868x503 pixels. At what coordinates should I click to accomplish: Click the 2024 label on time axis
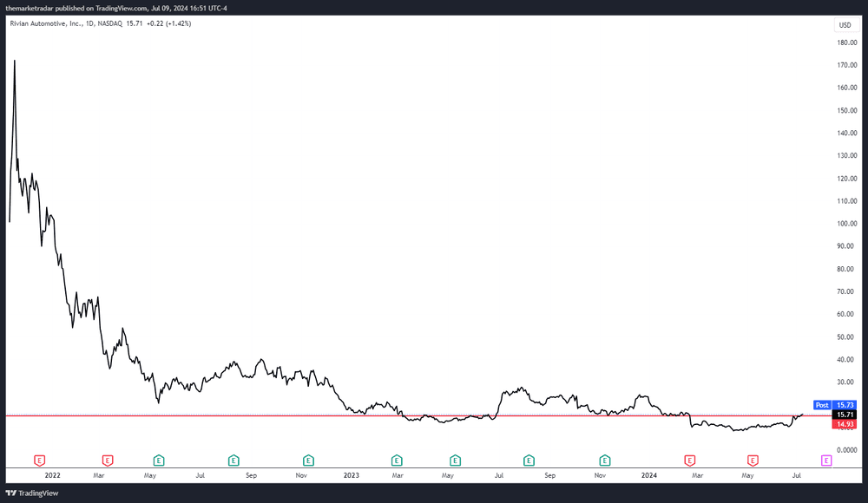click(x=649, y=475)
